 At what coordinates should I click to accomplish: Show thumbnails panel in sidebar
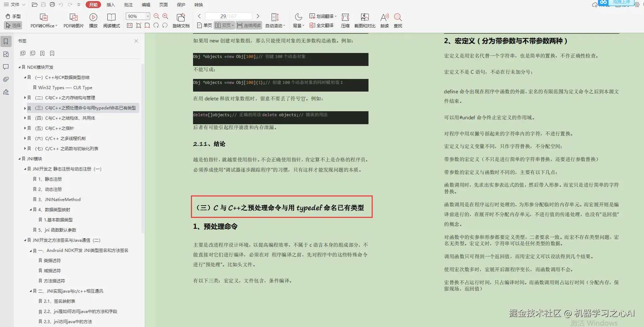pyautogui.click(x=6, y=54)
